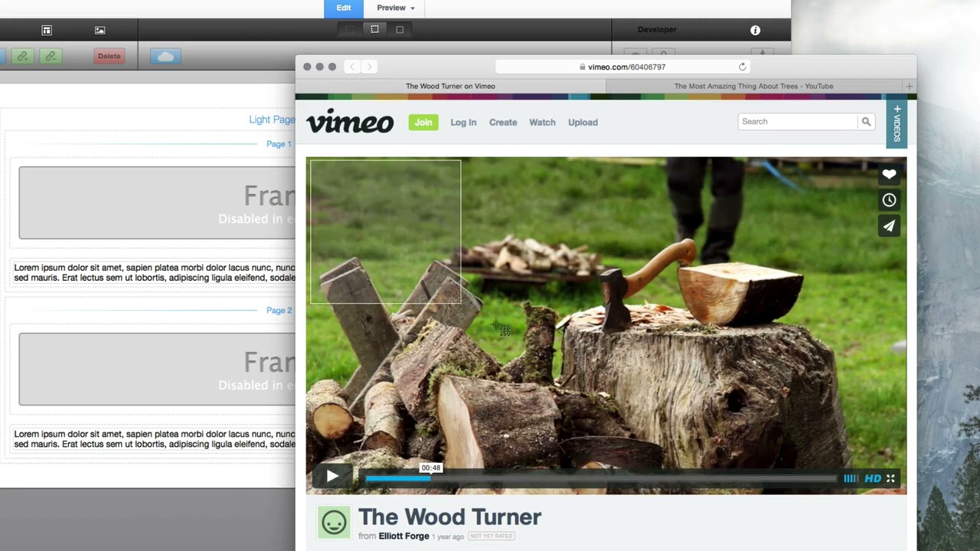
Task: Click the red Delete button
Action: (109, 56)
